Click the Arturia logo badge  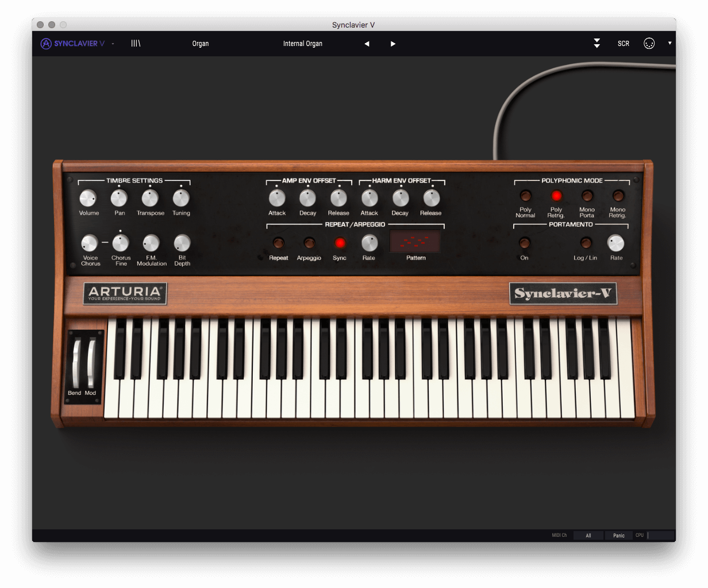pyautogui.click(x=125, y=294)
